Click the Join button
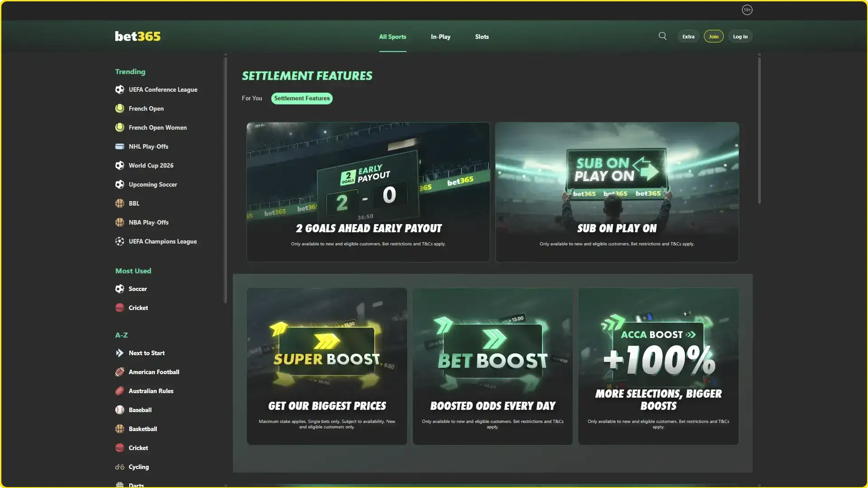Image resolution: width=868 pixels, height=488 pixels. (713, 37)
